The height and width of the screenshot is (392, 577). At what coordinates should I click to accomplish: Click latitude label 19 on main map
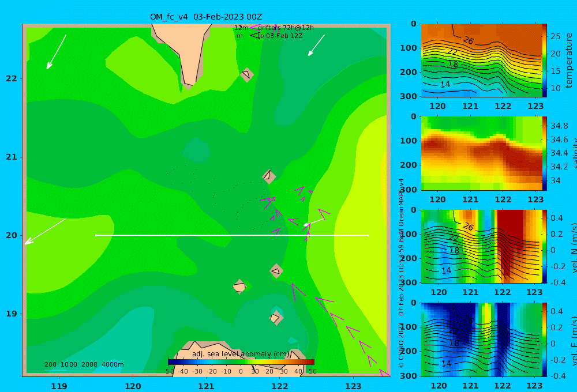pos(12,314)
